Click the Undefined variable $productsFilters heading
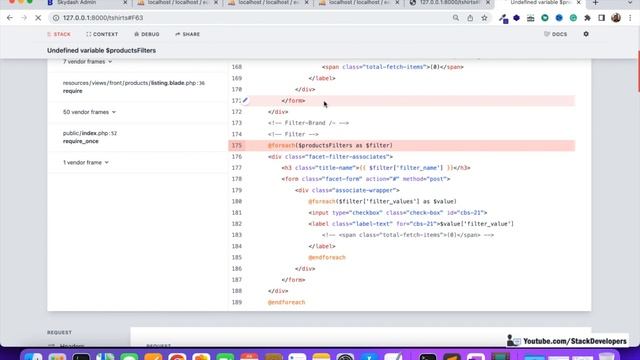 pyautogui.click(x=101, y=51)
